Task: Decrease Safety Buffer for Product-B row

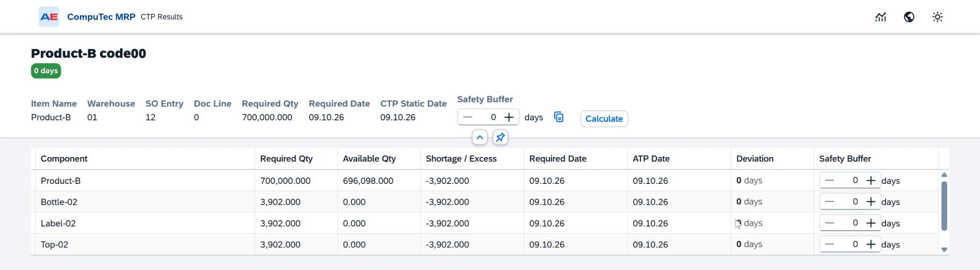Action: pyautogui.click(x=829, y=180)
